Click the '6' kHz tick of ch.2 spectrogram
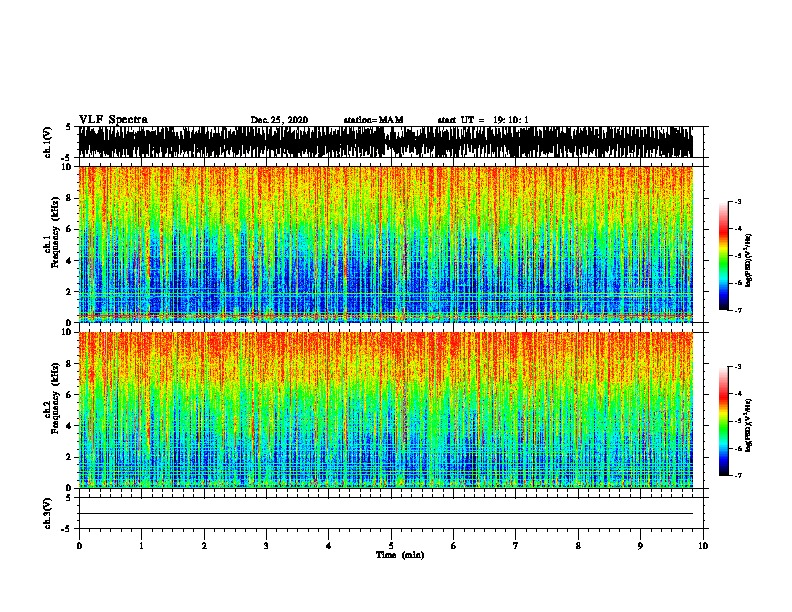The height and width of the screenshot is (612, 792). [x=70, y=395]
